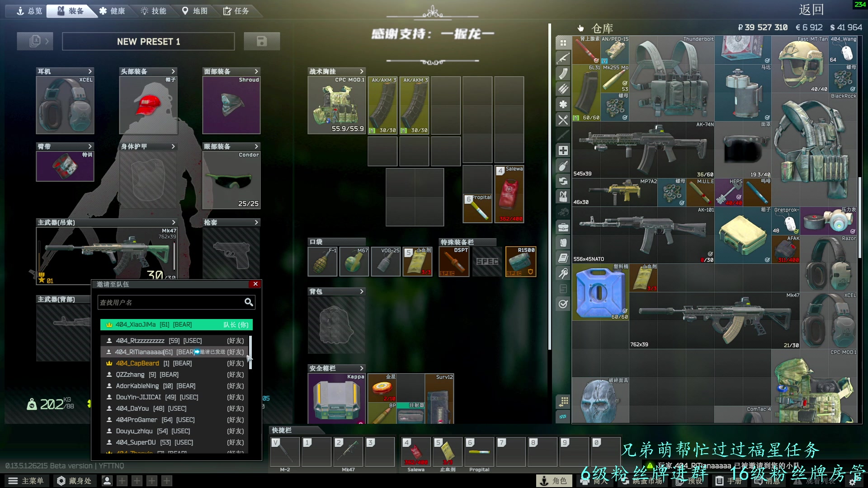Screen dimensions: 868x488
Task: Select Salewa first aid kit in rig
Action: point(509,194)
